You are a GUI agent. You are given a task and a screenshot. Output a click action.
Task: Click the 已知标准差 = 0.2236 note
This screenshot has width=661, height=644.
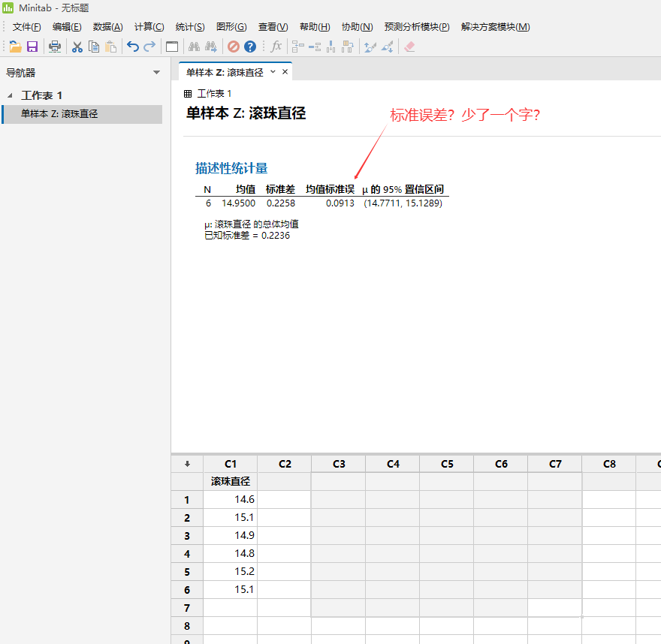coord(247,236)
